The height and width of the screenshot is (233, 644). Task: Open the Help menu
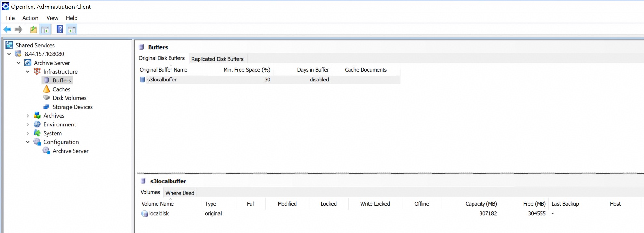(x=72, y=18)
